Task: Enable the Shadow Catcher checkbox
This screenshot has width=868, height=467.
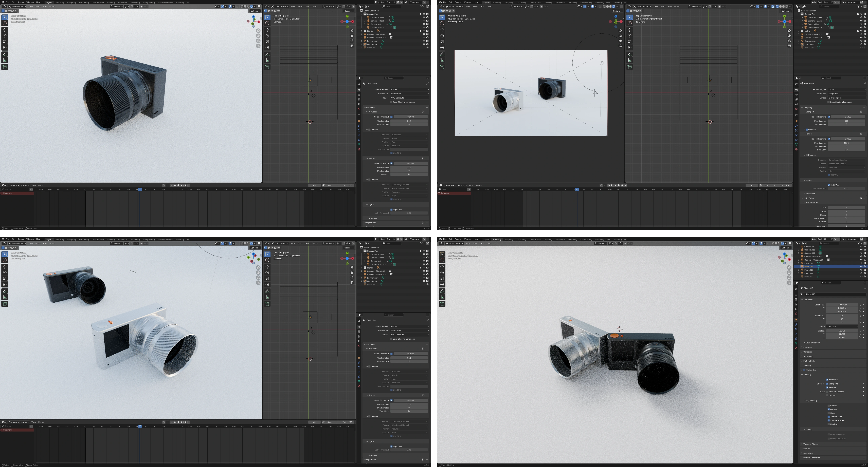Action: [827, 392]
